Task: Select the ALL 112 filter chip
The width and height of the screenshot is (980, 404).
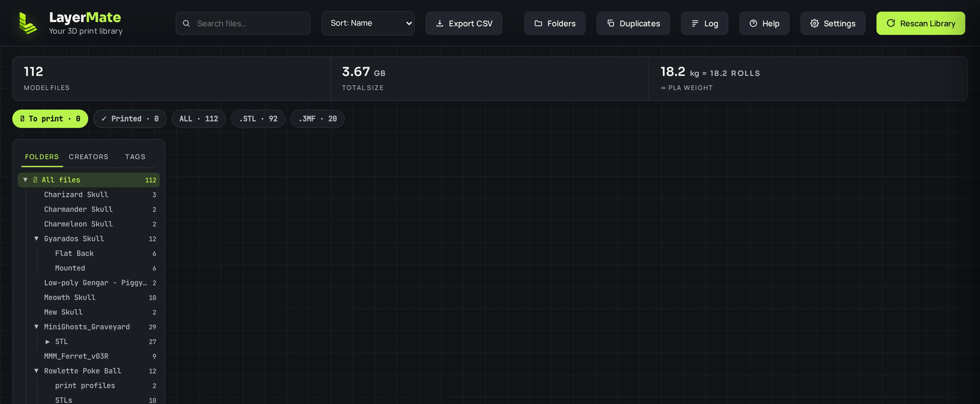Action: click(198, 119)
